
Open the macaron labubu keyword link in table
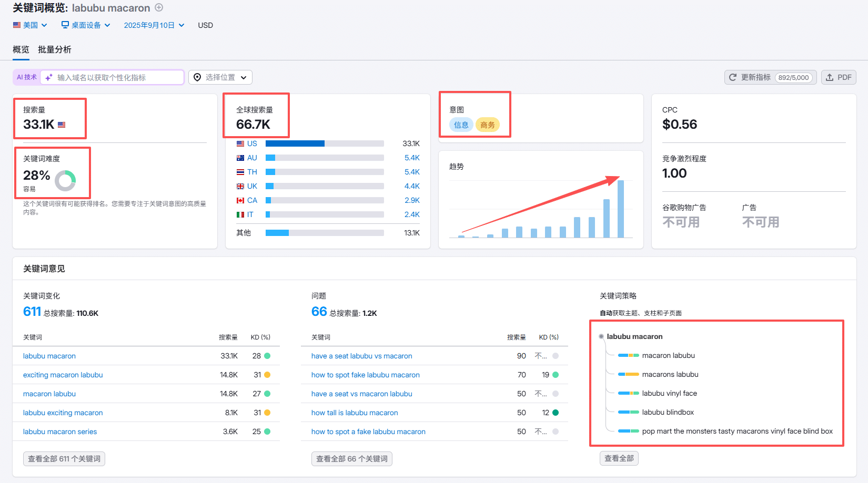point(49,394)
